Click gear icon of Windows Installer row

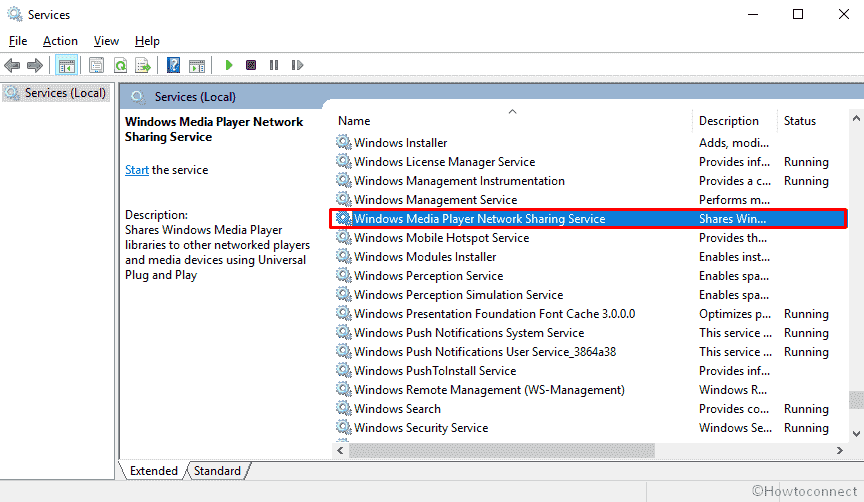point(344,142)
